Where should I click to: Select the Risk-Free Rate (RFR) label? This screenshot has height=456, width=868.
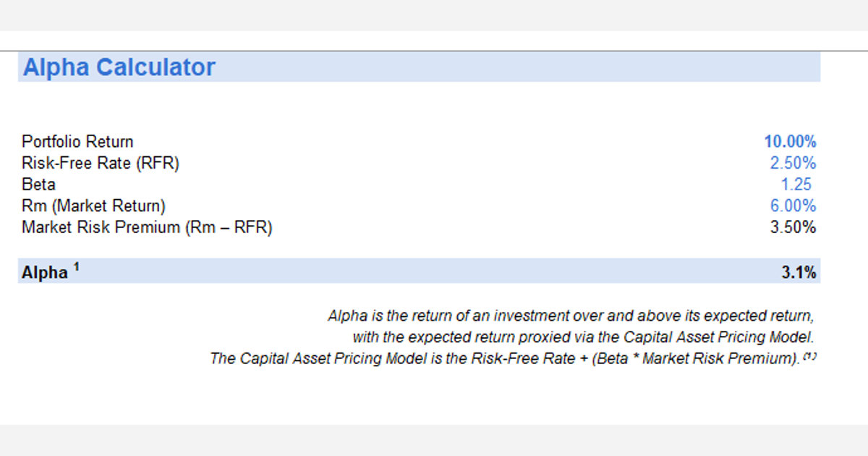tap(100, 164)
